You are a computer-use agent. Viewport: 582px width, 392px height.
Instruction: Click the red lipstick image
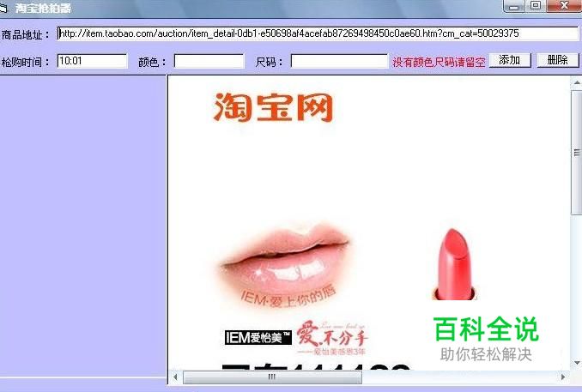click(x=455, y=264)
